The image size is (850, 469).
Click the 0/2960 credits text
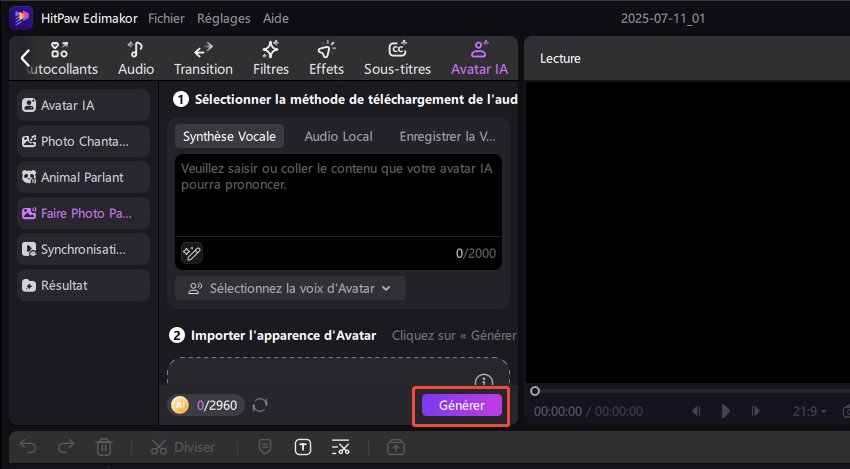pyautogui.click(x=217, y=406)
